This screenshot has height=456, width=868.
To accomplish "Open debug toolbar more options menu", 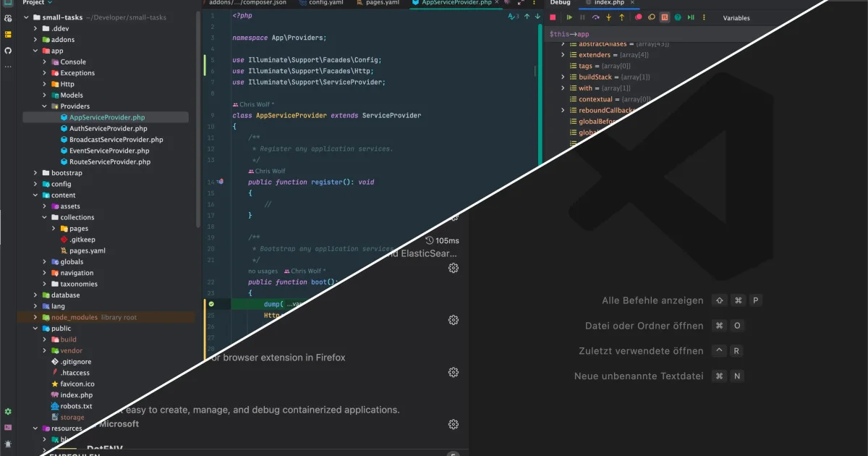I will click(x=704, y=17).
